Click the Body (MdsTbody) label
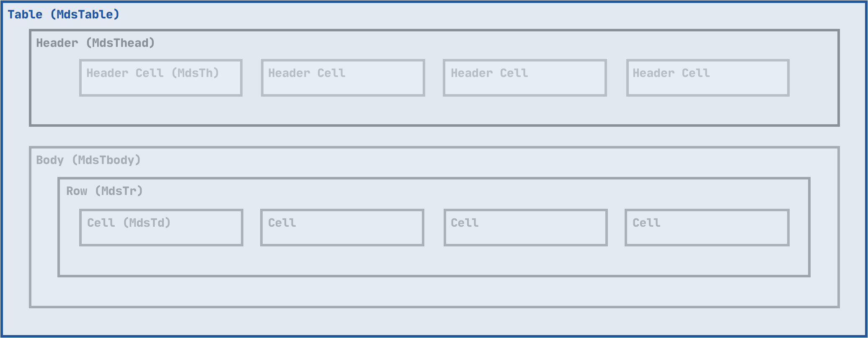 tap(88, 160)
